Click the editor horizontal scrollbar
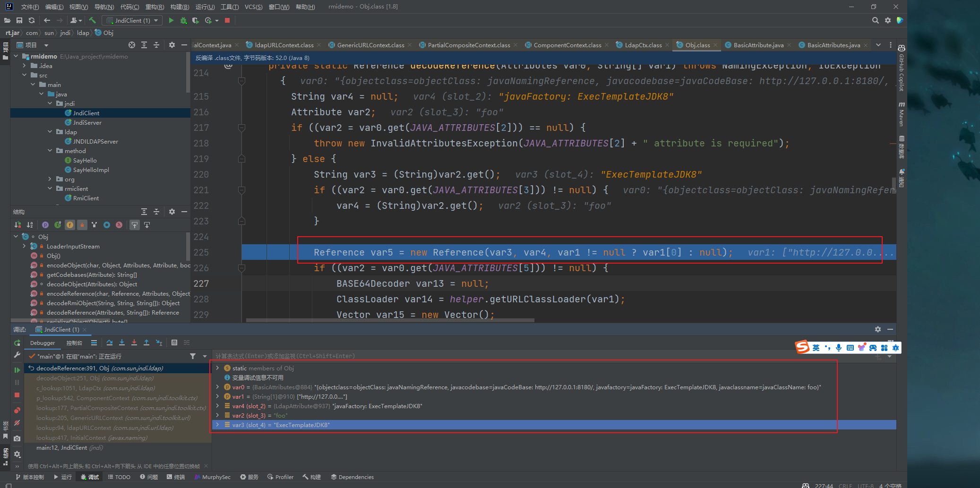This screenshot has width=980, height=488. (x=390, y=320)
